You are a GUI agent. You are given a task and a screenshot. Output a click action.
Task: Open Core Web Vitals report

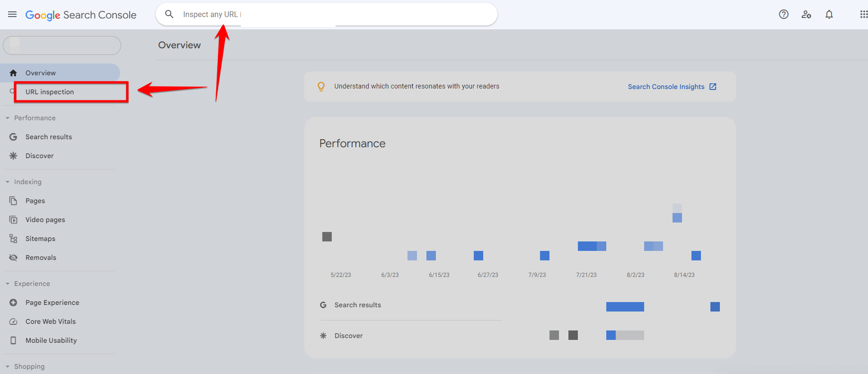[51, 321]
